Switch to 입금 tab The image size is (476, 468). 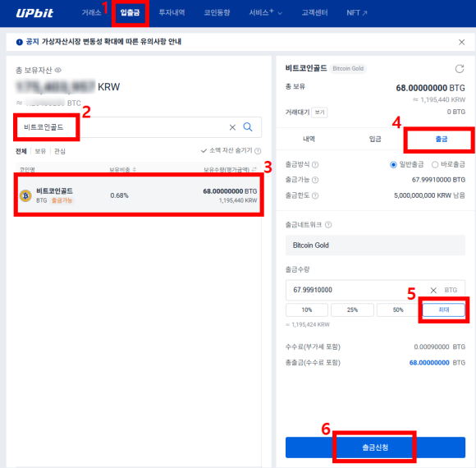375,139
